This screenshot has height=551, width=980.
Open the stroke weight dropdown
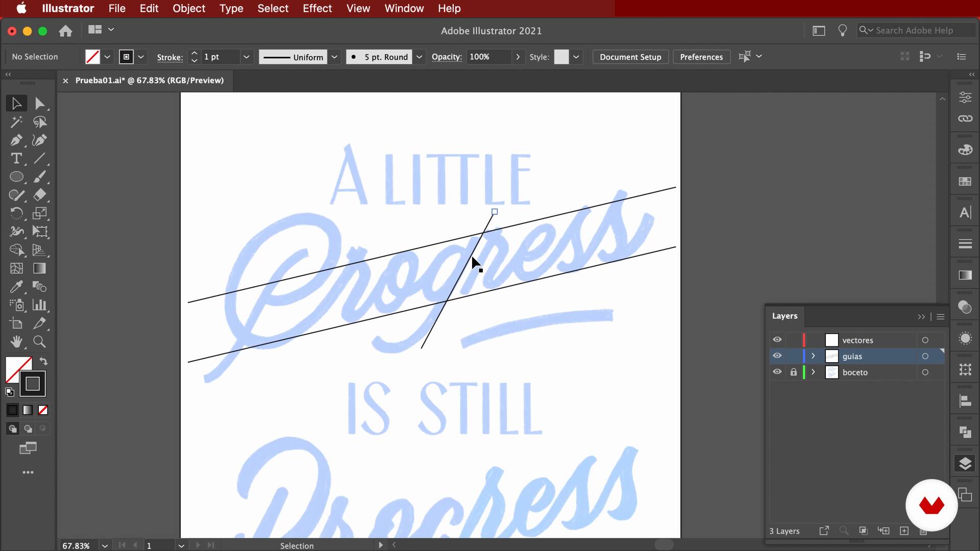(246, 57)
